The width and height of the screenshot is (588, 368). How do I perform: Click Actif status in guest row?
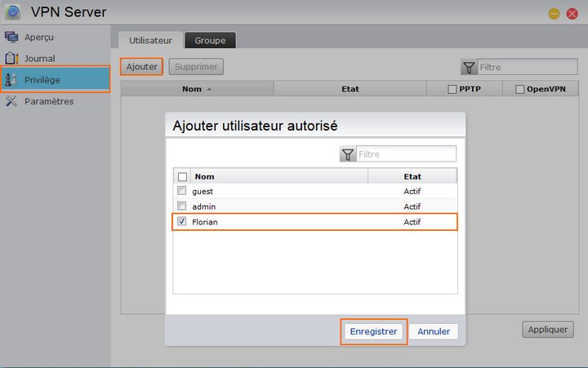(x=412, y=192)
